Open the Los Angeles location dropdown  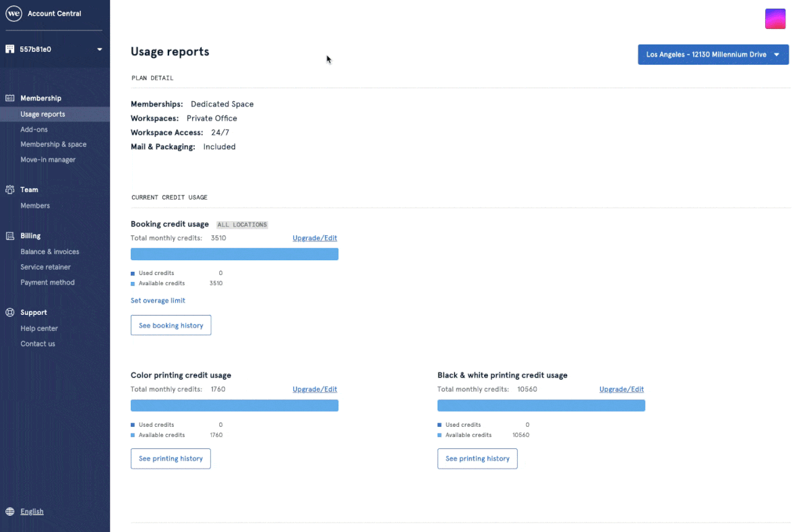(x=713, y=55)
